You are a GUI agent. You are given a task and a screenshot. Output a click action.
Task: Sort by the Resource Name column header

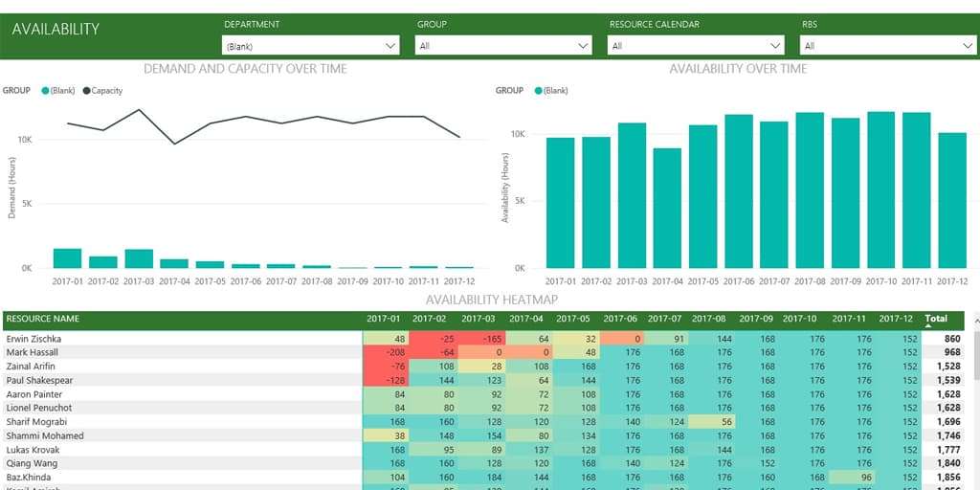click(43, 319)
